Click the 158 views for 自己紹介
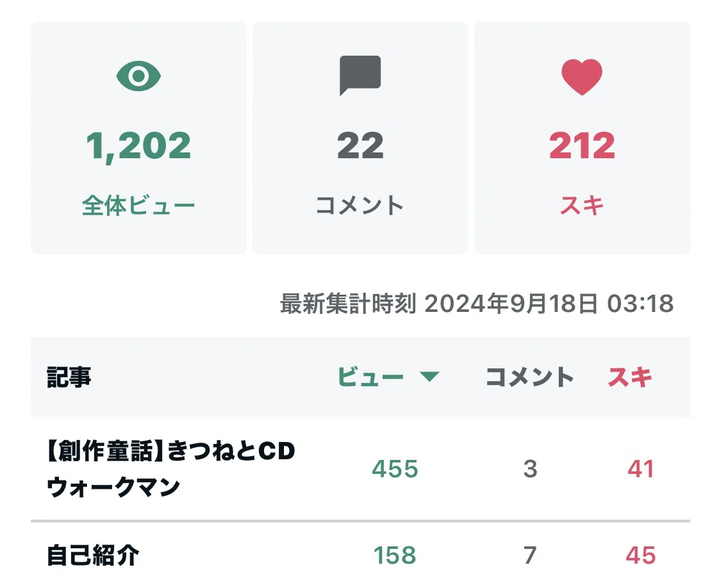 (395, 555)
